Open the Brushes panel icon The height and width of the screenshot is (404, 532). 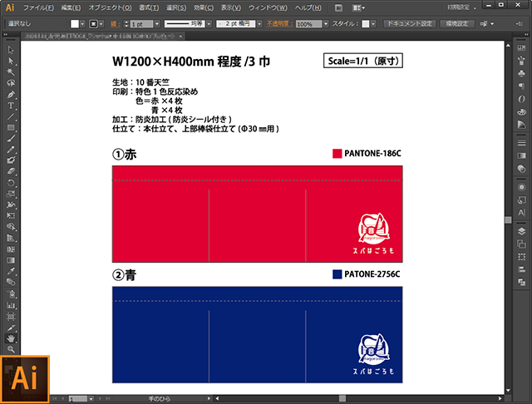pos(521,61)
